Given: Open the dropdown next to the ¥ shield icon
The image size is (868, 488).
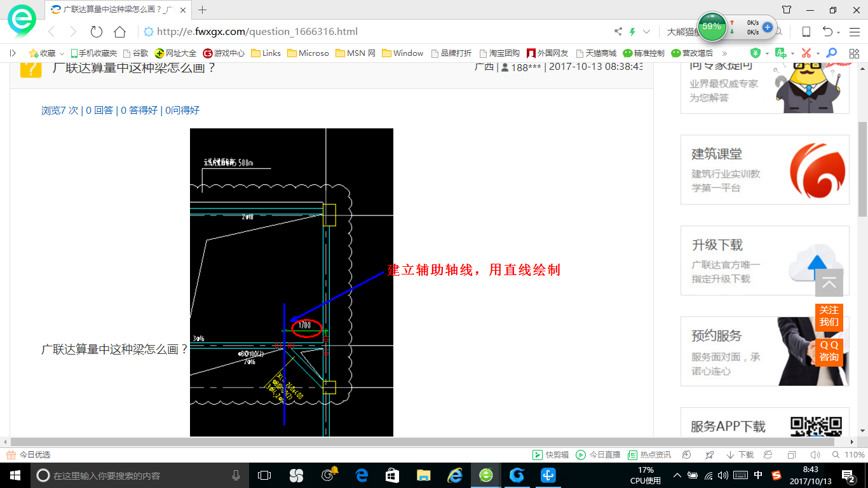Looking at the screenshot, I should coord(766,53).
